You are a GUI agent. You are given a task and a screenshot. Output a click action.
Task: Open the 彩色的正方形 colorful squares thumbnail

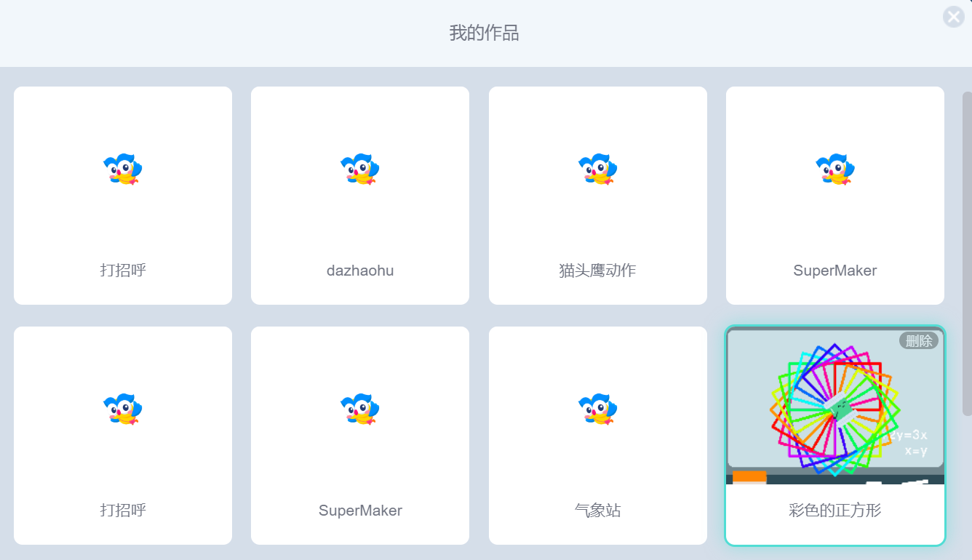(835, 407)
